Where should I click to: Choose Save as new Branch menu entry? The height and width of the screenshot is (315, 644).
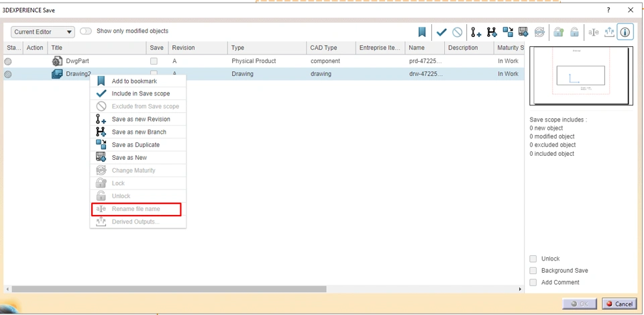[x=138, y=132]
